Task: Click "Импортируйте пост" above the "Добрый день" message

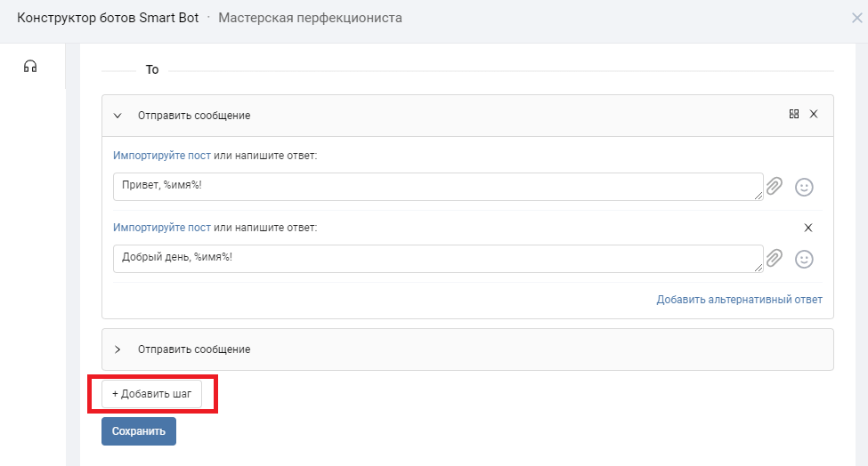Action: coord(161,228)
